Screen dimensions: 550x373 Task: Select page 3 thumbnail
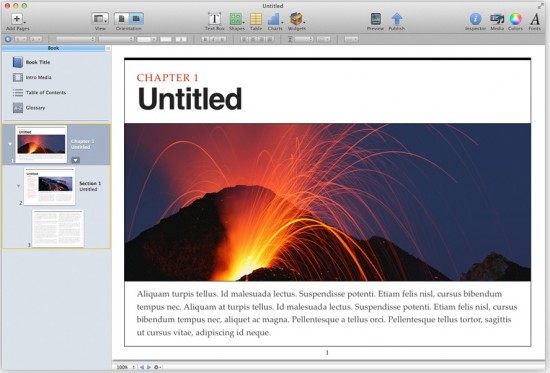click(58, 228)
